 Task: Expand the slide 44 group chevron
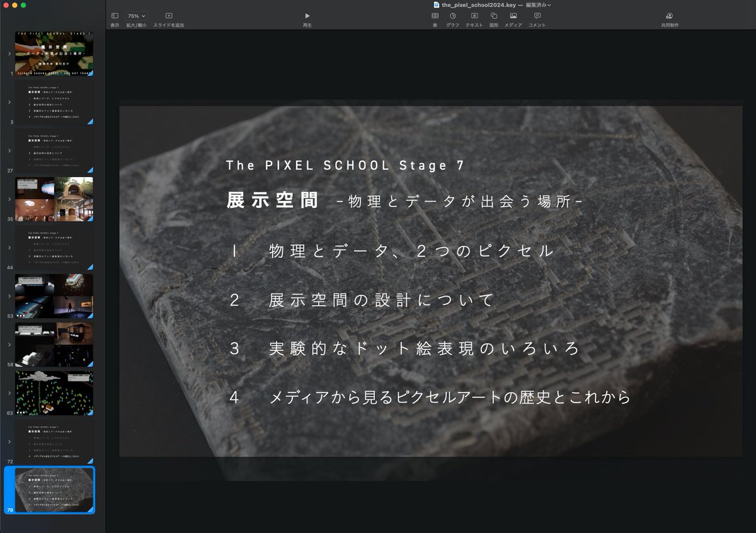[9, 248]
